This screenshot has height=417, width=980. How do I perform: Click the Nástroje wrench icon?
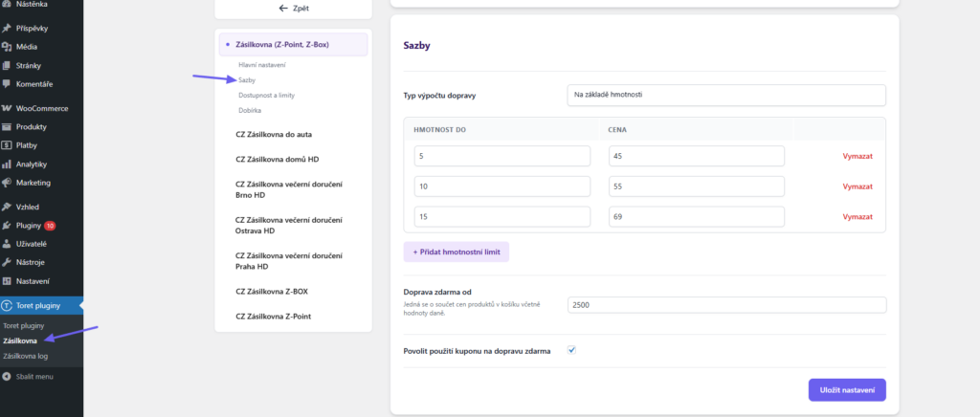coord(7,262)
